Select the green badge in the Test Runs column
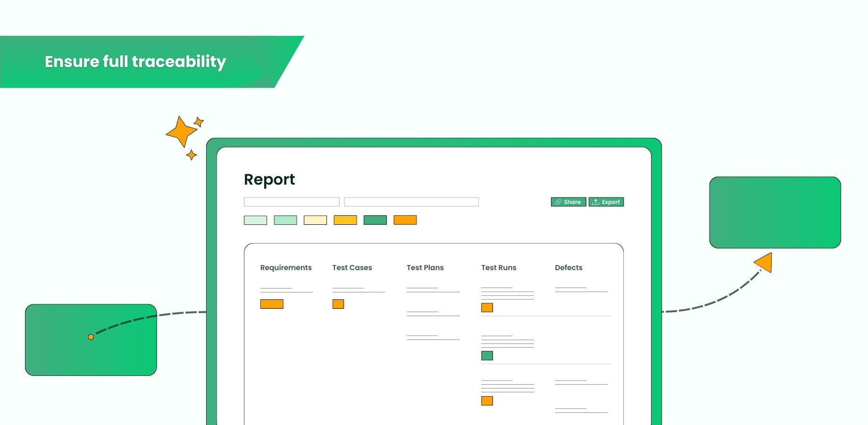The width and height of the screenshot is (868, 425). (487, 355)
